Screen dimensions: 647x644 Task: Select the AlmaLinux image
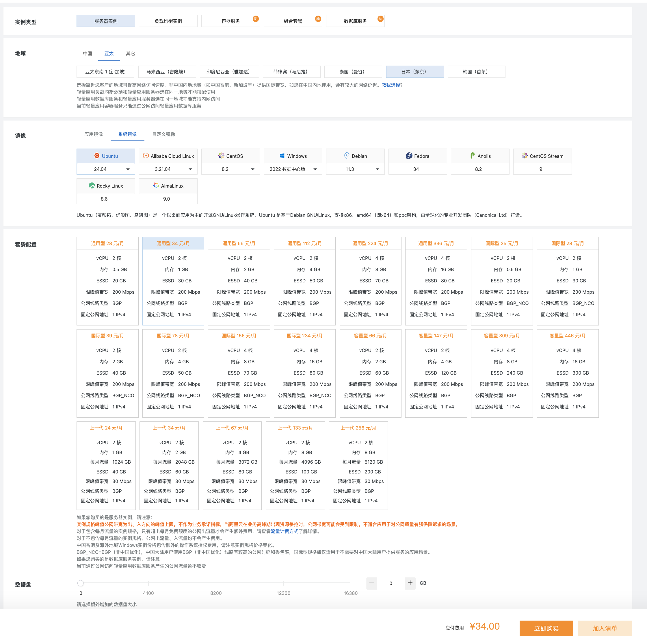point(168,186)
